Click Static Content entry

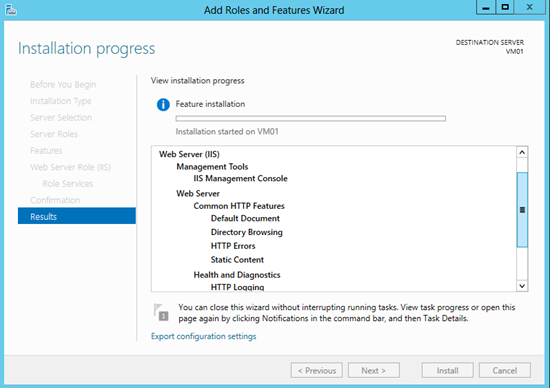(x=237, y=260)
